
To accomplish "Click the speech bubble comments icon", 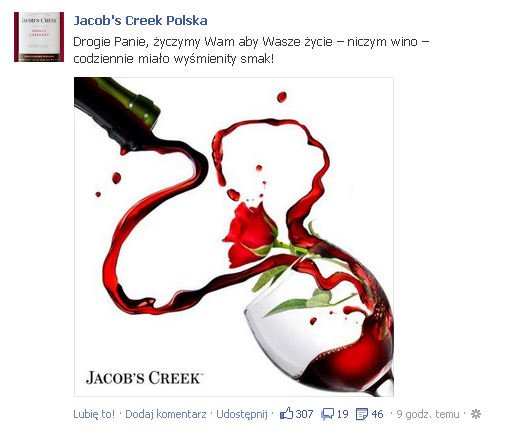I will click(327, 414).
